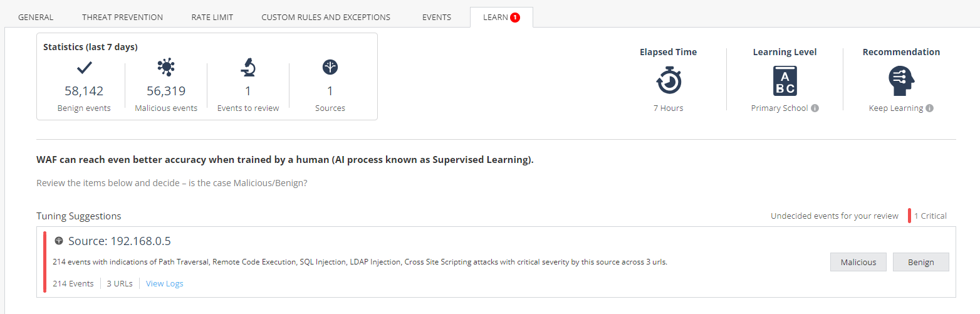Image resolution: width=980 pixels, height=314 pixels.
Task: Click the microscope events to review icon
Action: 248,67
